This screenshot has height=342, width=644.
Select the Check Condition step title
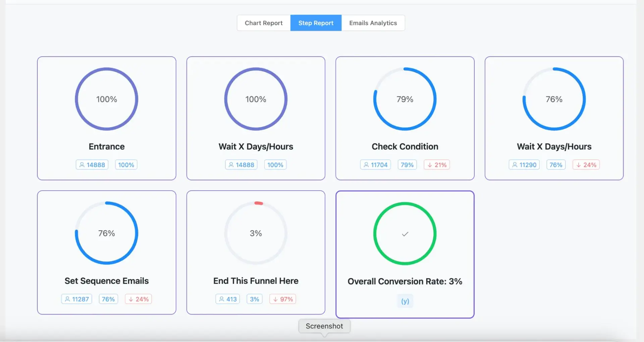click(405, 146)
